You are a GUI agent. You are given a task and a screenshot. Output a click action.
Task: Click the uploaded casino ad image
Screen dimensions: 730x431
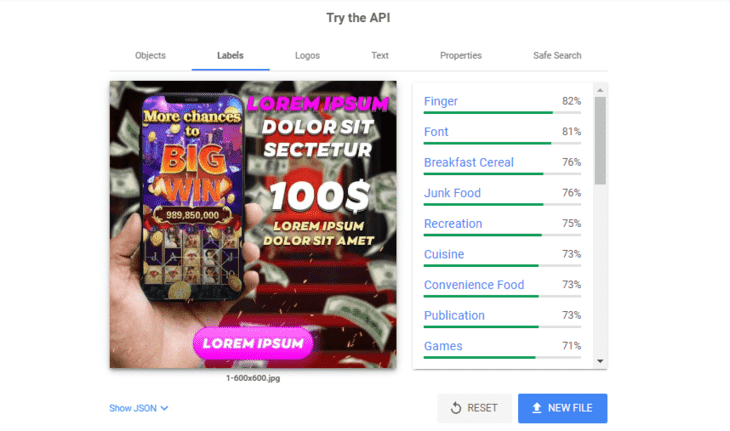(253, 224)
